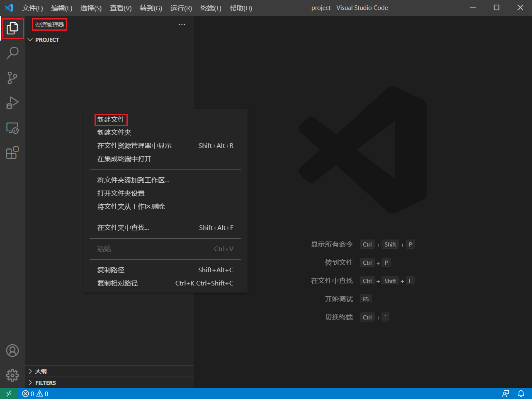Viewport: 532px width, 399px height.
Task: Click the 显示所有命令 welcome text
Action: [x=332, y=244]
